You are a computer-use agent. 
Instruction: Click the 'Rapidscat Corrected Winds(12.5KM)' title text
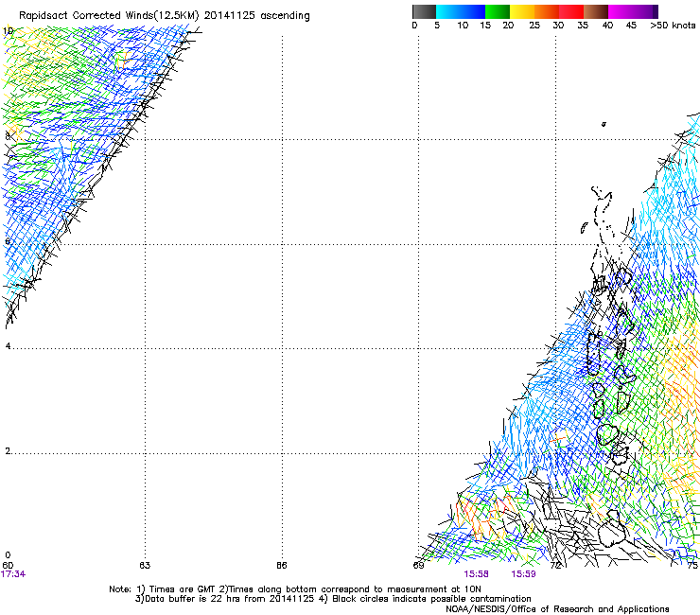[x=109, y=16]
